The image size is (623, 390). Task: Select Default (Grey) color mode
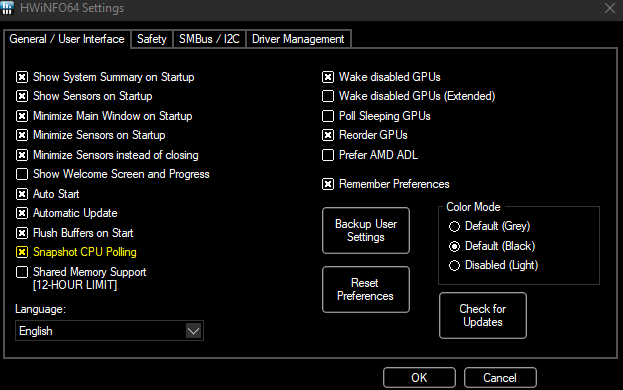(x=455, y=226)
